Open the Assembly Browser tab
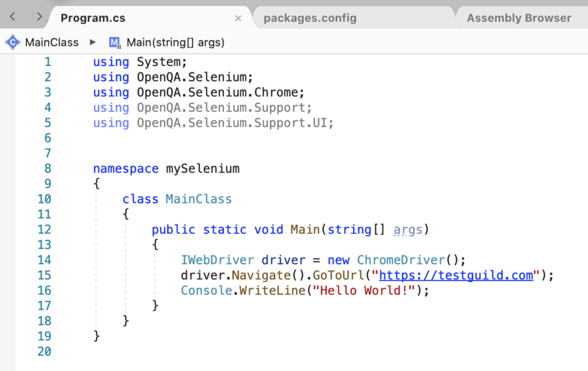588x371 pixels. 519,17
